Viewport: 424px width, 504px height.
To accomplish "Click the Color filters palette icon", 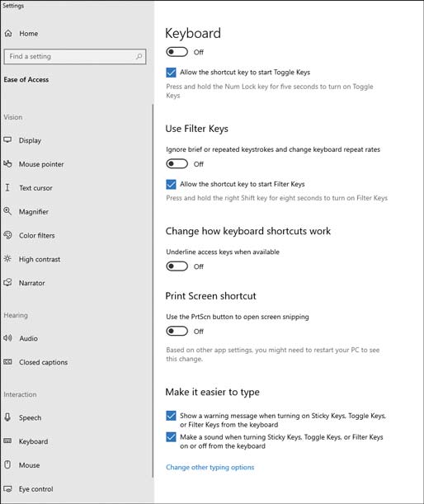I will point(7,235).
